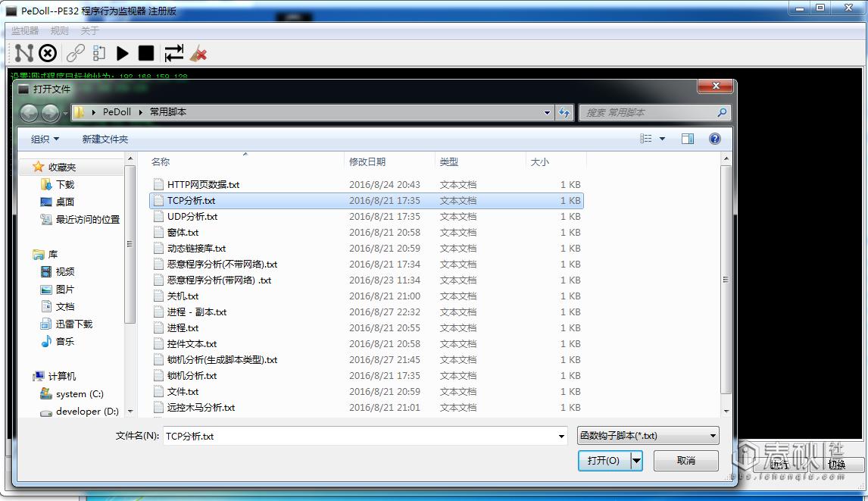Sort by 修改日期 column header
The width and height of the screenshot is (868, 501).
367,162
